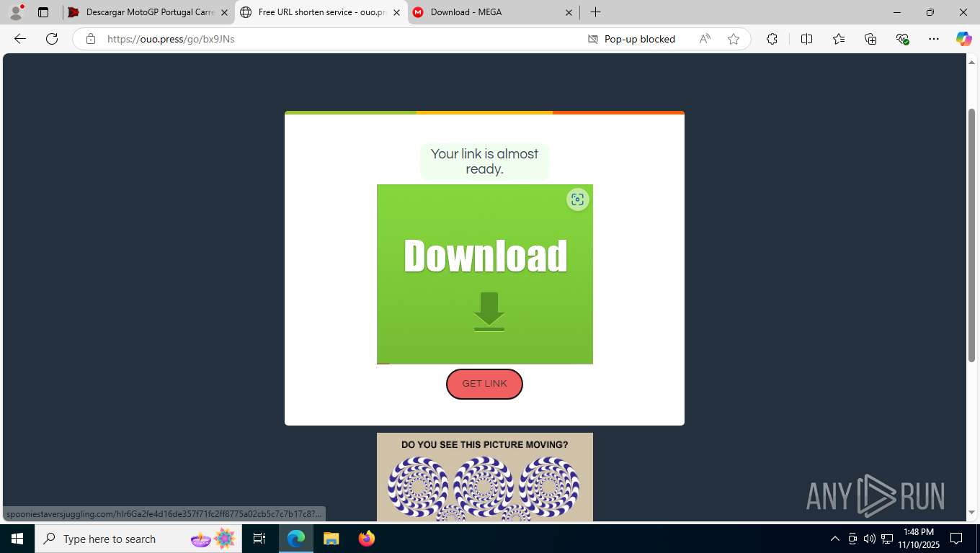Open Task View from the taskbar

pos(259,539)
